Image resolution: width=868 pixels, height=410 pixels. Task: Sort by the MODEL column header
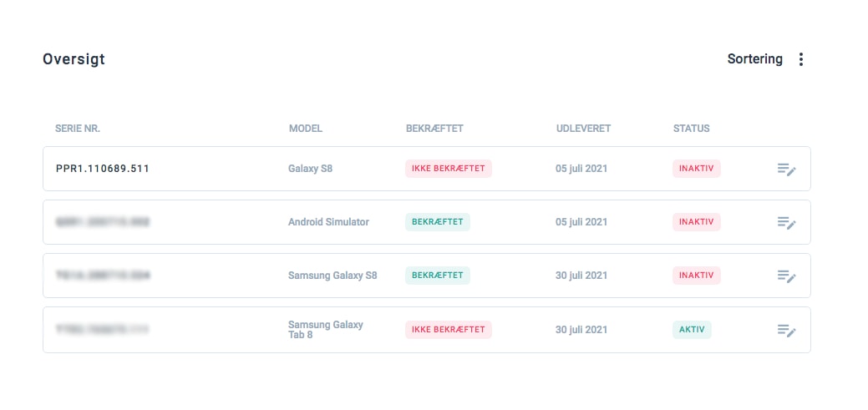(x=306, y=129)
